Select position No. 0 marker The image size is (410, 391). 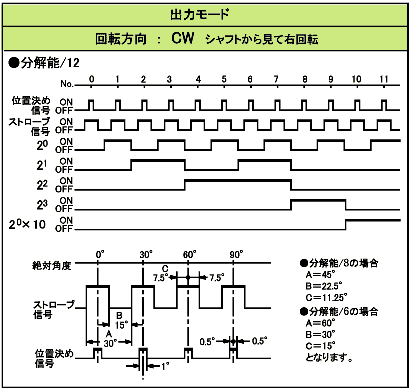92,79
